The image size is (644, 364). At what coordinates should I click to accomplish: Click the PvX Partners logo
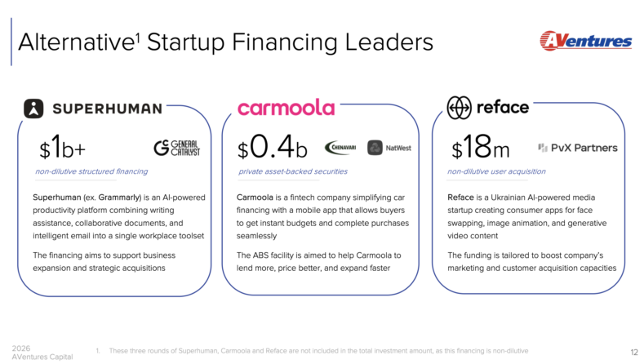578,148
